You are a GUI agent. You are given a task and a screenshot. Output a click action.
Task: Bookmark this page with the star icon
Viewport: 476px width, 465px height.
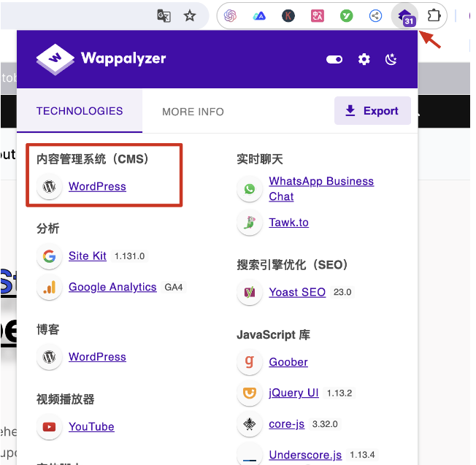(190, 16)
